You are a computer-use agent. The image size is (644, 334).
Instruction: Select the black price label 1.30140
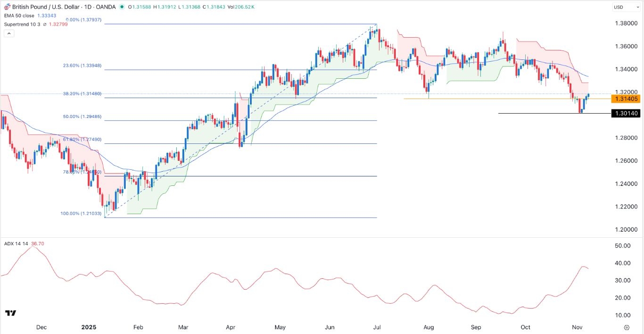click(x=627, y=113)
